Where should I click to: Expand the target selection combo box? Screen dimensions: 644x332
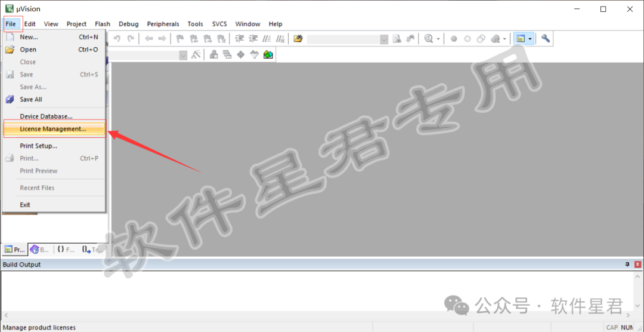(x=184, y=55)
